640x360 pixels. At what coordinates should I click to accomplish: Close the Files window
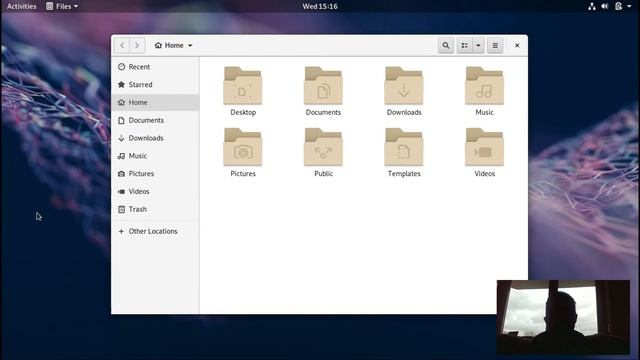(517, 45)
